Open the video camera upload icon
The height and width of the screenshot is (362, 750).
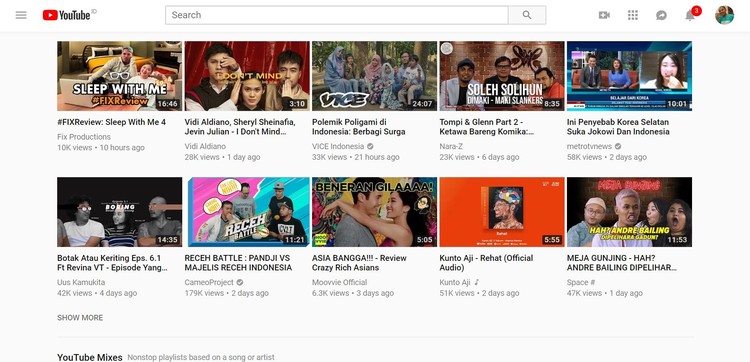604,15
